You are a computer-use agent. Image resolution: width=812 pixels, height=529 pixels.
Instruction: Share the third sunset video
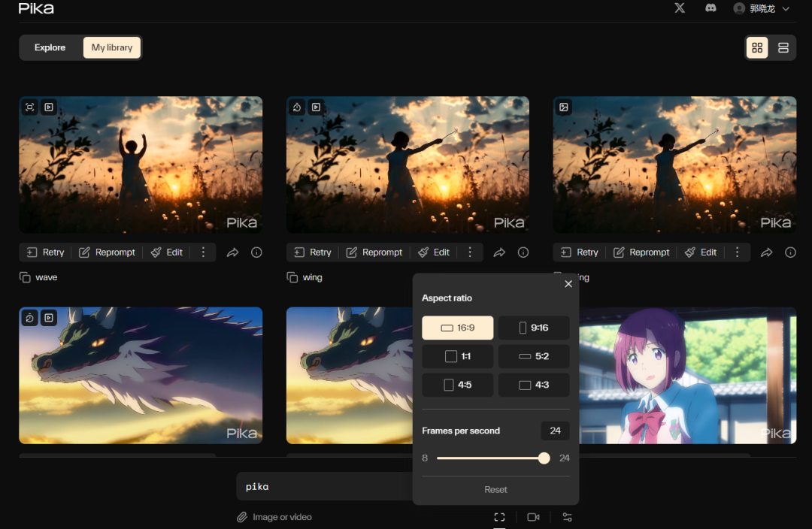click(x=766, y=252)
